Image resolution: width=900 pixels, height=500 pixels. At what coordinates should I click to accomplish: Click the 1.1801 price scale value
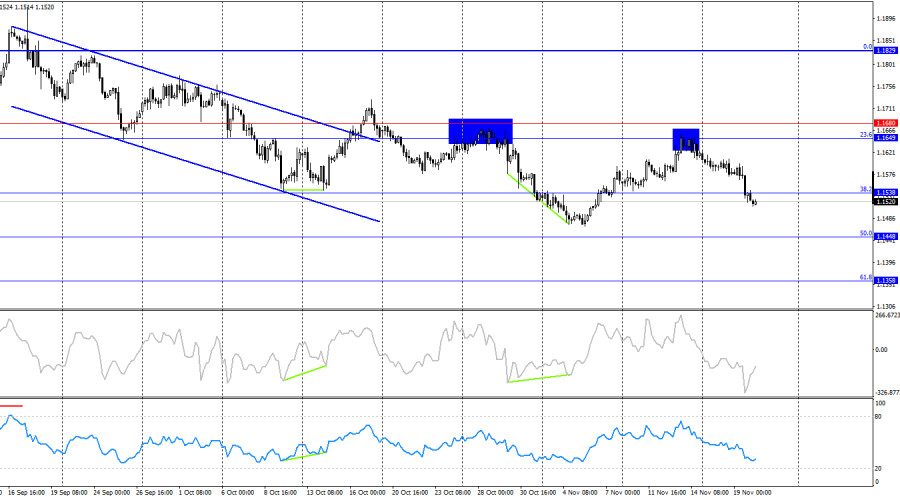click(x=886, y=65)
